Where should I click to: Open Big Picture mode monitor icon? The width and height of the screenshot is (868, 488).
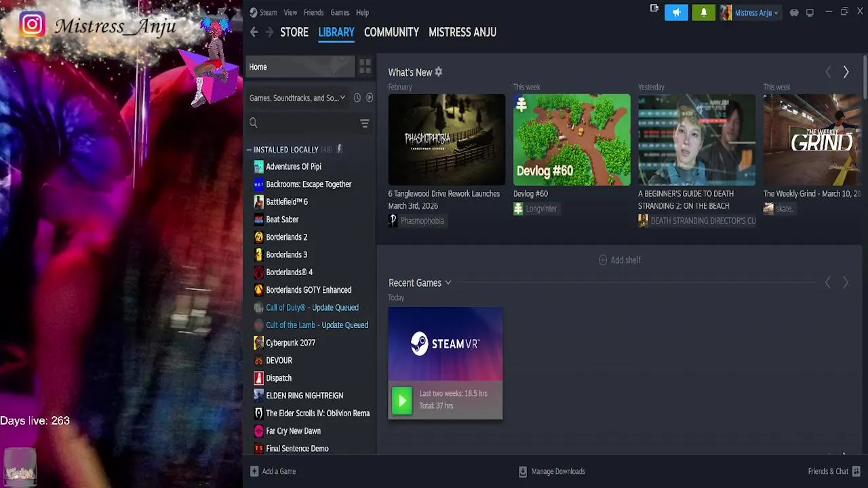click(x=810, y=12)
